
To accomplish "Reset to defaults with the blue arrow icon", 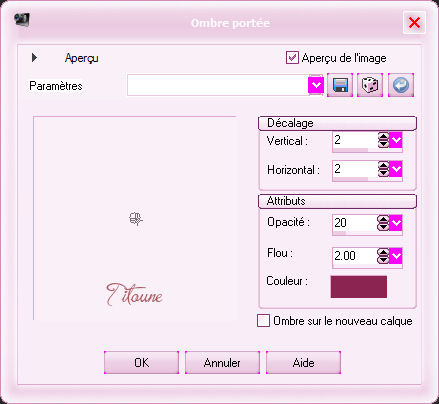I will (x=401, y=85).
